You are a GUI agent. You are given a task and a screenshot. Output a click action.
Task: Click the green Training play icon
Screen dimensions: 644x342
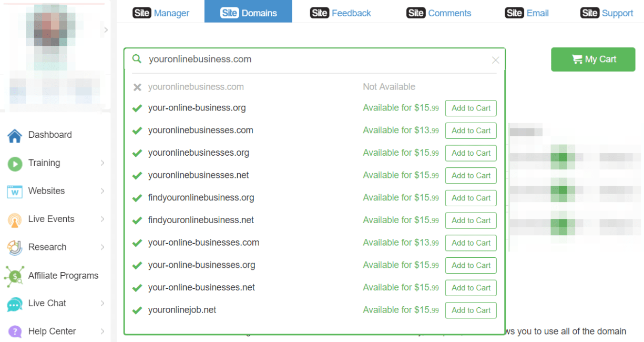point(15,164)
